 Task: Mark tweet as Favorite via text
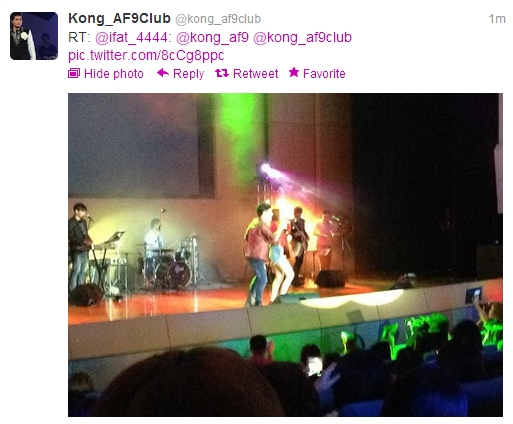[x=324, y=74]
